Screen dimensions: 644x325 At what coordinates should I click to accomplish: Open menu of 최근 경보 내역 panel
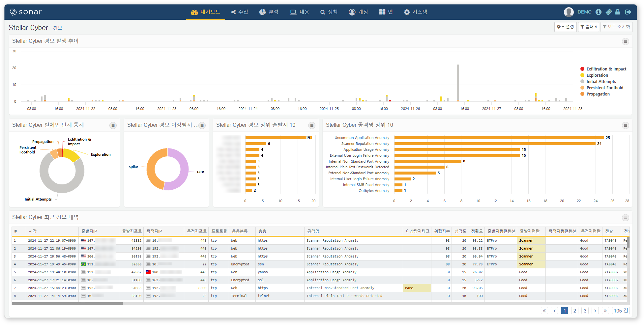[x=625, y=218]
